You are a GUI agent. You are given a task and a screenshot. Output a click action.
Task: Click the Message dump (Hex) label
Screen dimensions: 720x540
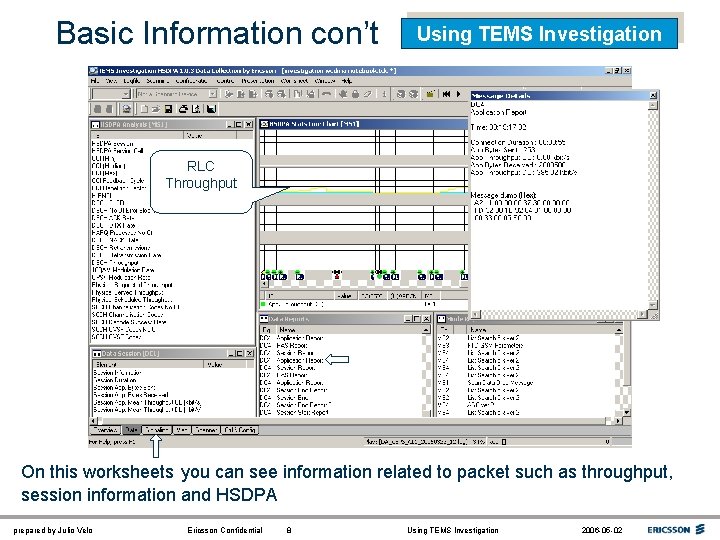[x=503, y=195]
